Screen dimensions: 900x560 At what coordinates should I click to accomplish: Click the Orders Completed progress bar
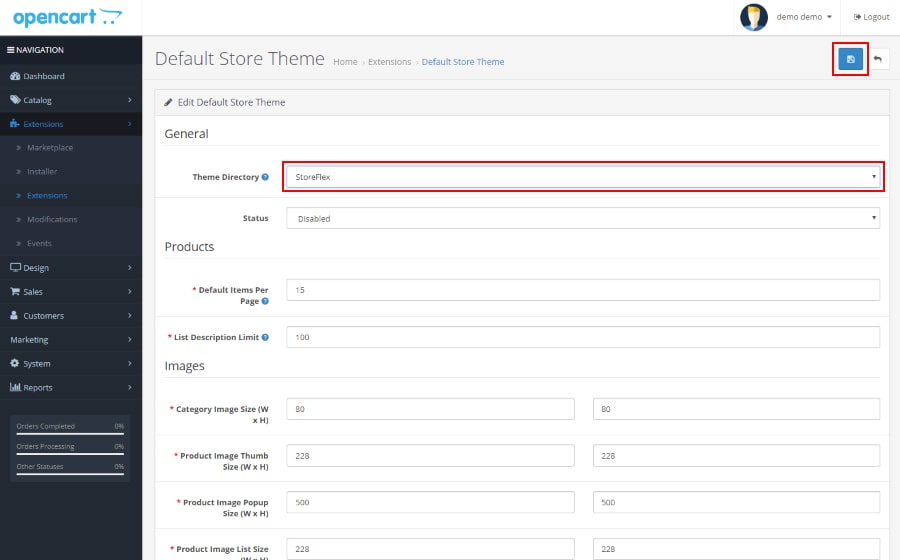click(70, 434)
